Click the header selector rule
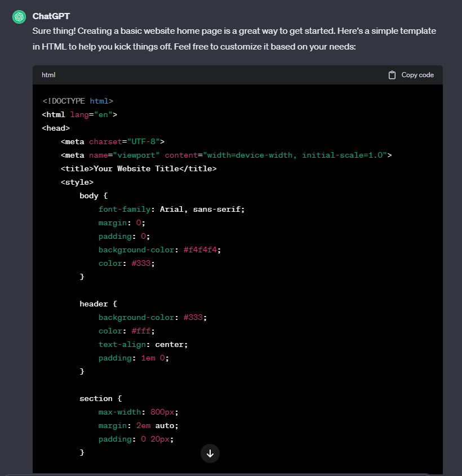Image resolution: width=462 pixels, height=476 pixels. pos(92,304)
